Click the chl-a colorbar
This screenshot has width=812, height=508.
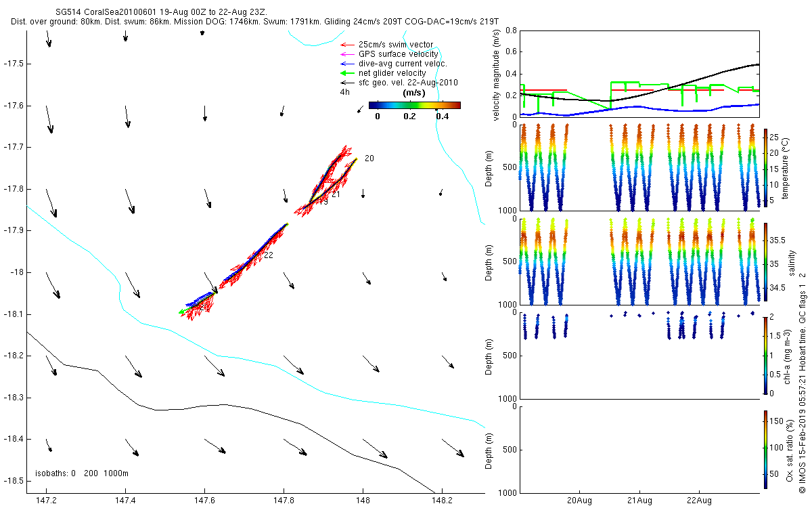[766, 355]
